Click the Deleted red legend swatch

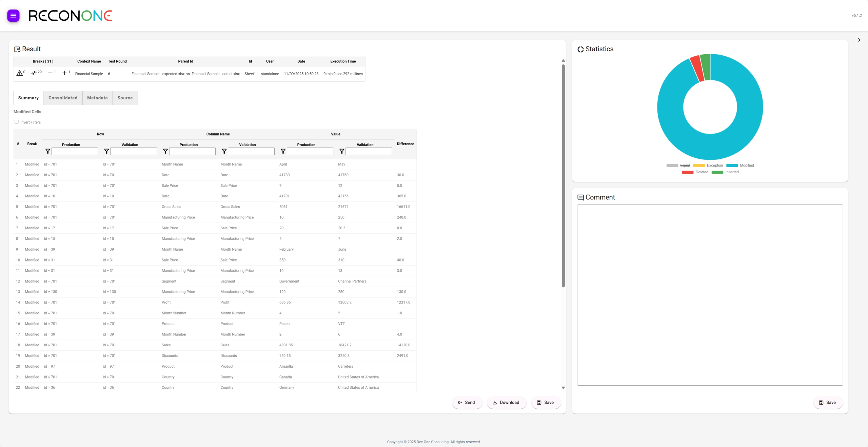[x=688, y=172]
